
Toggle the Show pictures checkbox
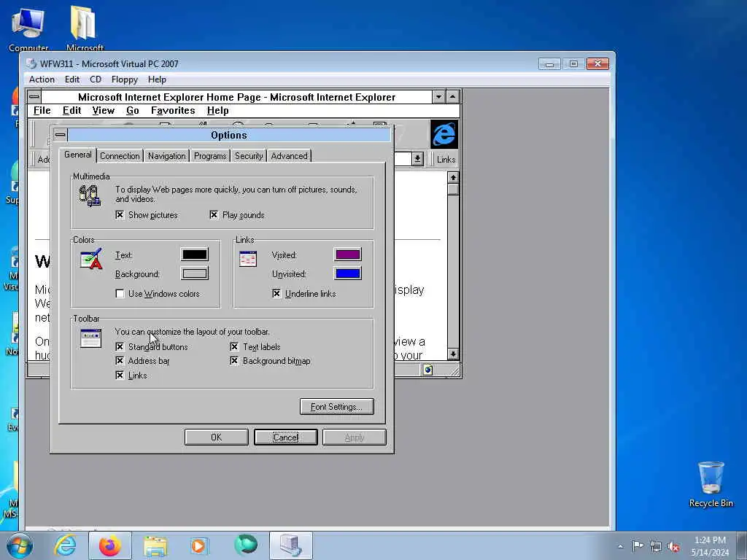[120, 215]
